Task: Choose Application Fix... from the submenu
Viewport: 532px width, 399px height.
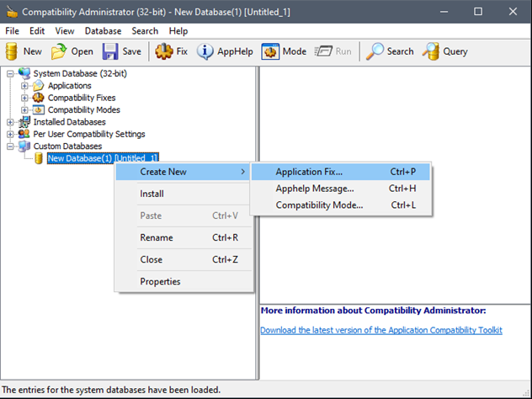Action: [x=309, y=172]
